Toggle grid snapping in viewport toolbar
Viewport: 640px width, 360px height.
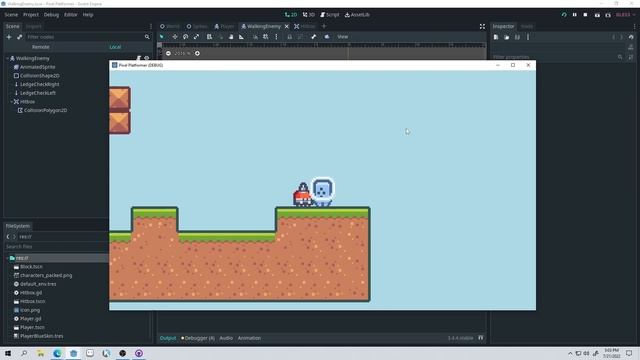(266, 37)
